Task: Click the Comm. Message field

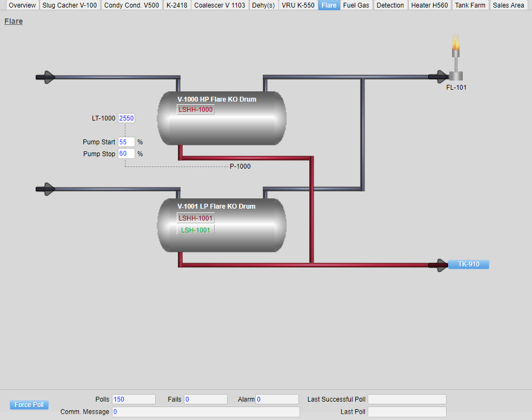Action: [206, 412]
